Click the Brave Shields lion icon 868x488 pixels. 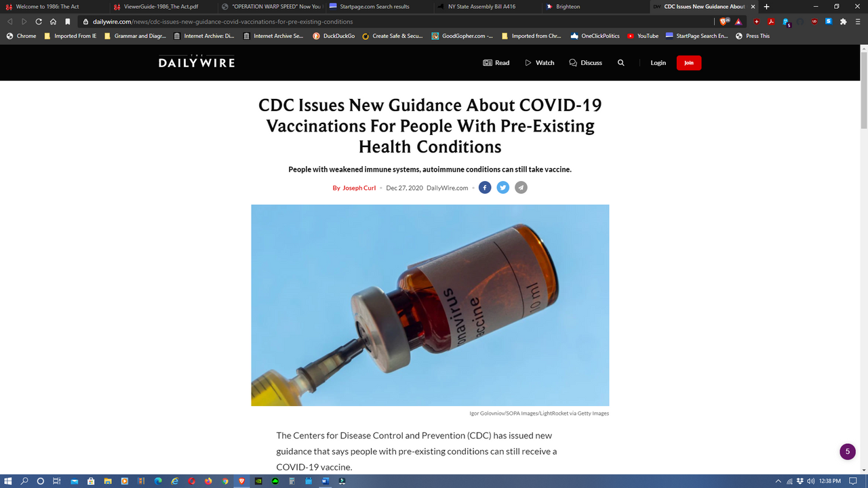tap(724, 22)
